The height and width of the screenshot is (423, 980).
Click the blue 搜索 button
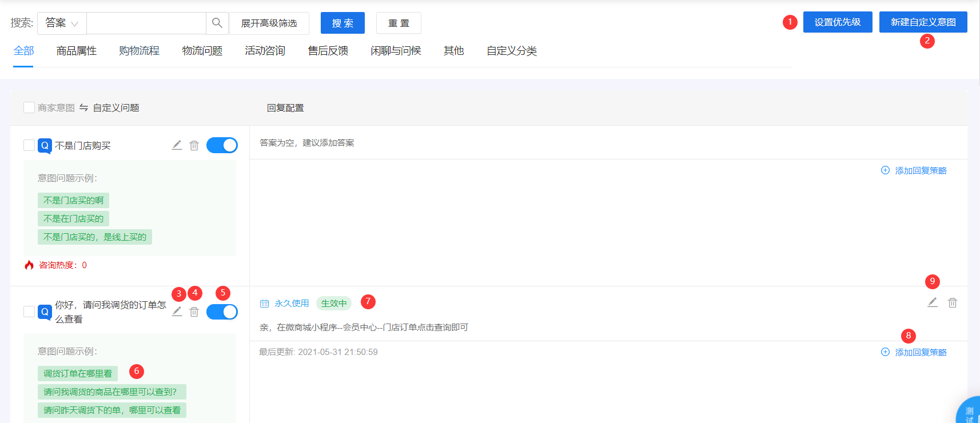point(342,23)
